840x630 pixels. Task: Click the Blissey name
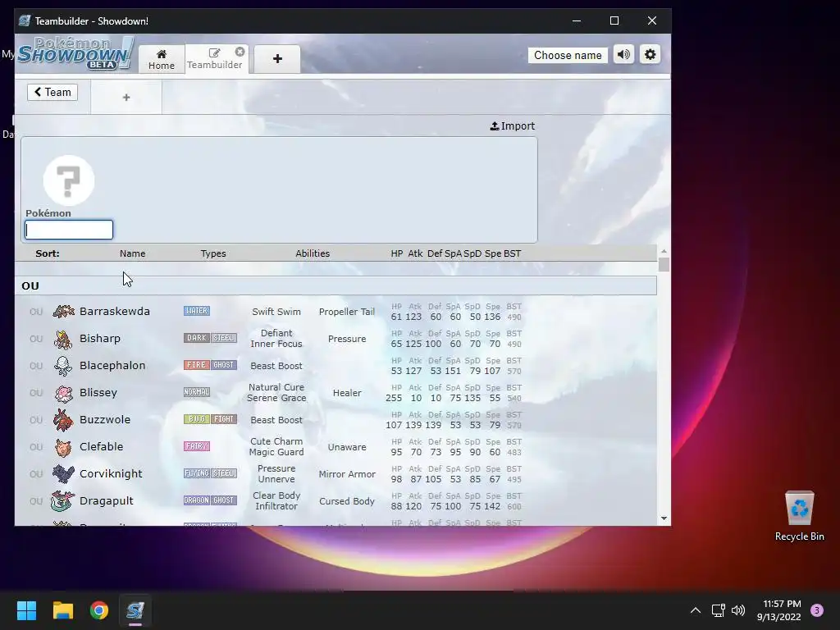[x=98, y=393]
